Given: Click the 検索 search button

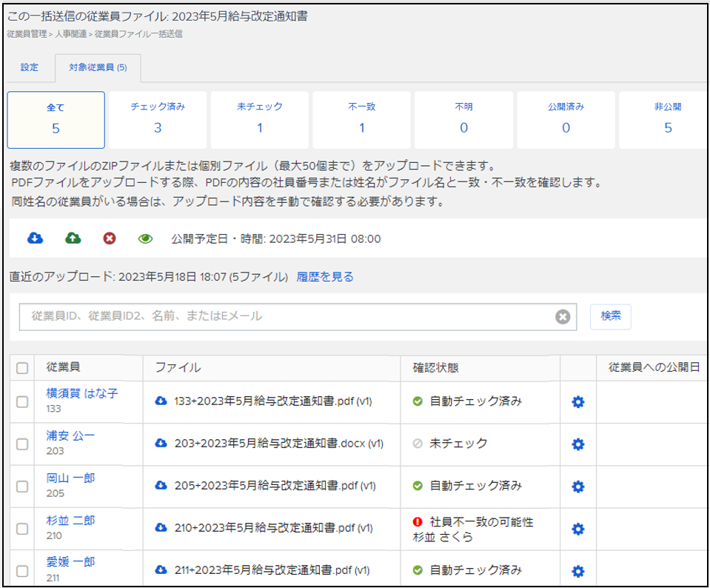Looking at the screenshot, I should [610, 317].
